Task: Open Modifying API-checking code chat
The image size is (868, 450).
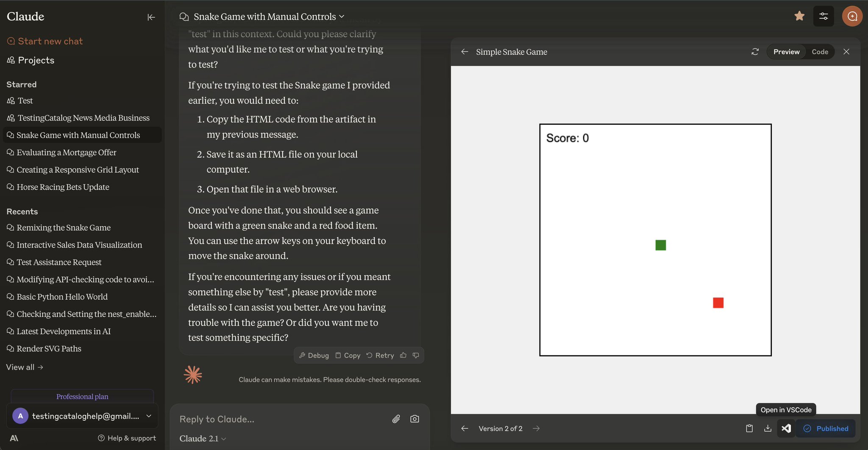Action: click(x=82, y=280)
